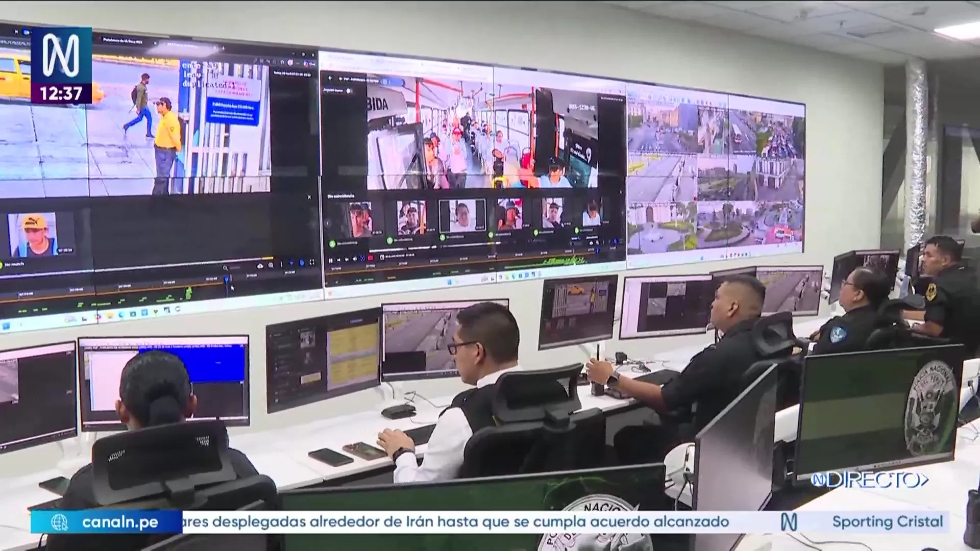The width and height of the screenshot is (980, 551).
Task: Pause playback in the bus camera player
Action: [331, 261]
